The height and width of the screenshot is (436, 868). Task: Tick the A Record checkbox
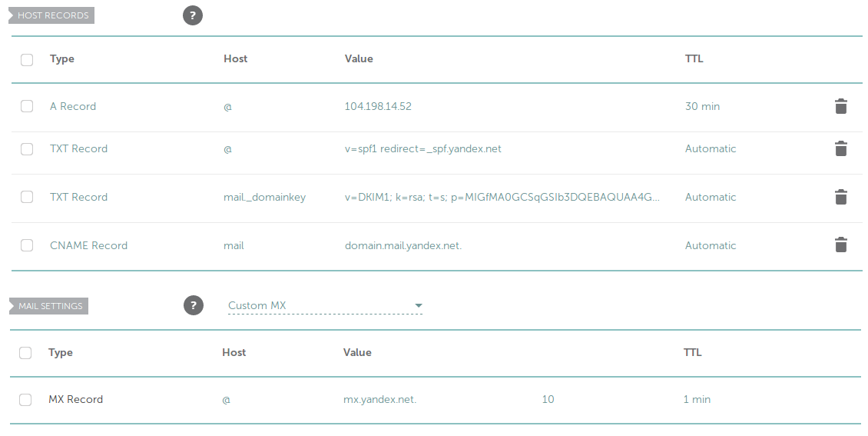[27, 106]
